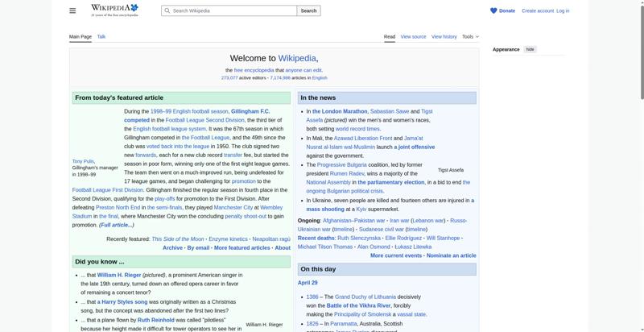Screen dimensions: 644x332
Task: Expand the Tools dropdown menu
Action: tap(469, 36)
